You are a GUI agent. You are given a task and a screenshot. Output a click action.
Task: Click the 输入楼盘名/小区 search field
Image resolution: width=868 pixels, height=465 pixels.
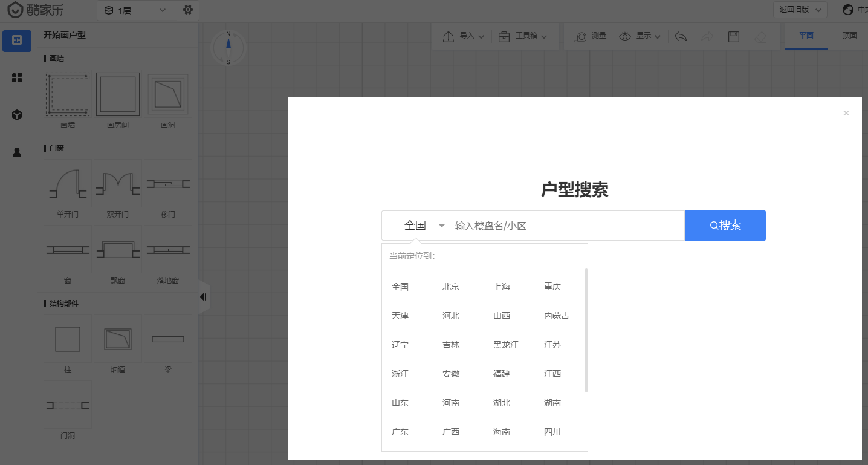[566, 226]
